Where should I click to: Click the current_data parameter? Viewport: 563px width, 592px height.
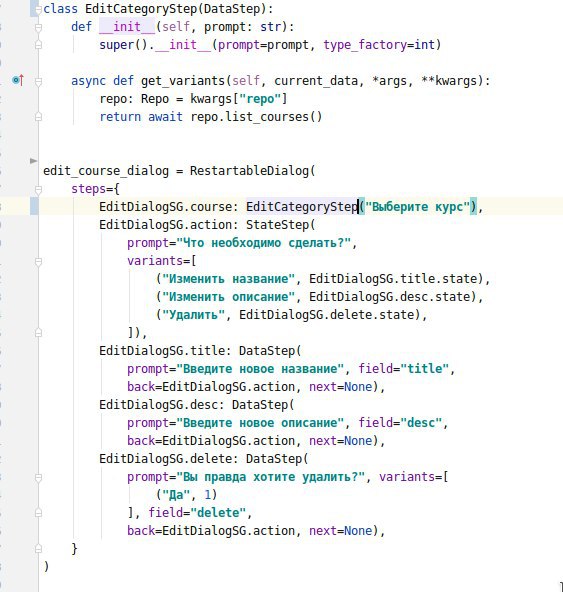tap(316, 81)
